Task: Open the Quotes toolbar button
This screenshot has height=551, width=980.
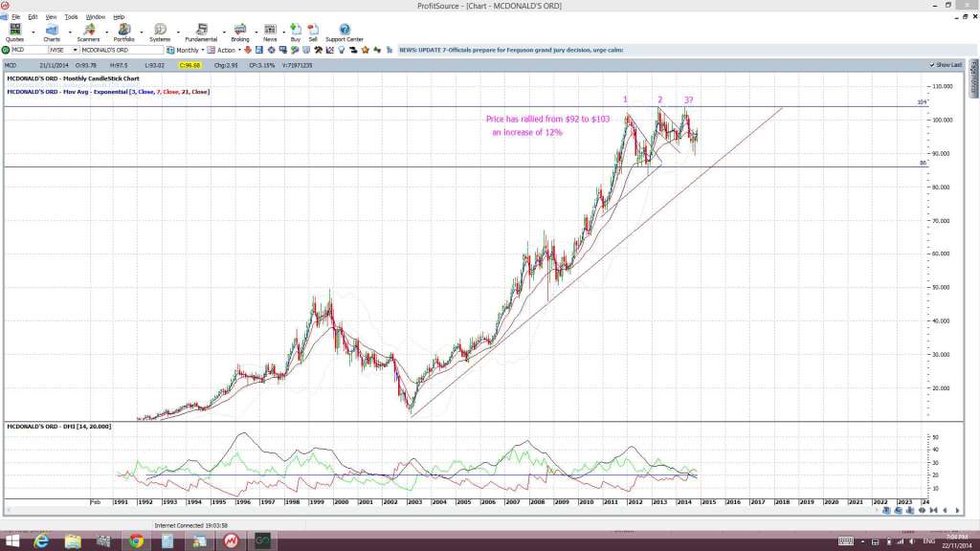Action: (x=14, y=33)
